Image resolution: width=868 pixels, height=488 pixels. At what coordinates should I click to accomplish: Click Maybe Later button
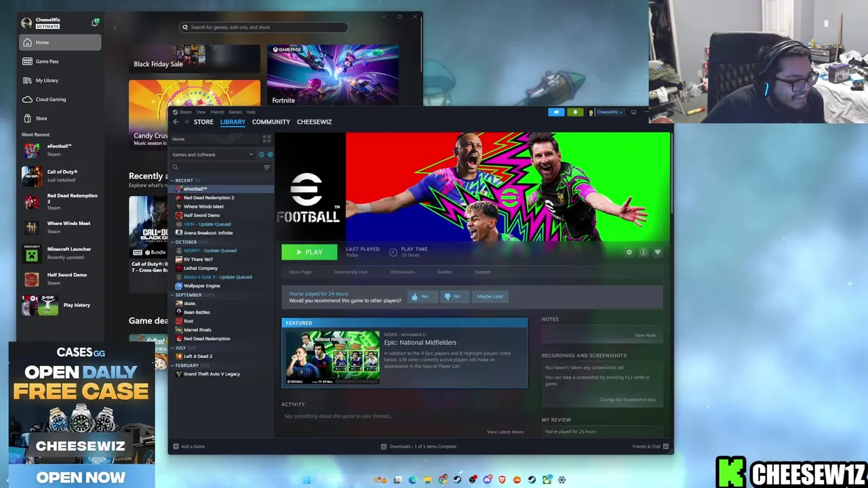click(x=490, y=296)
